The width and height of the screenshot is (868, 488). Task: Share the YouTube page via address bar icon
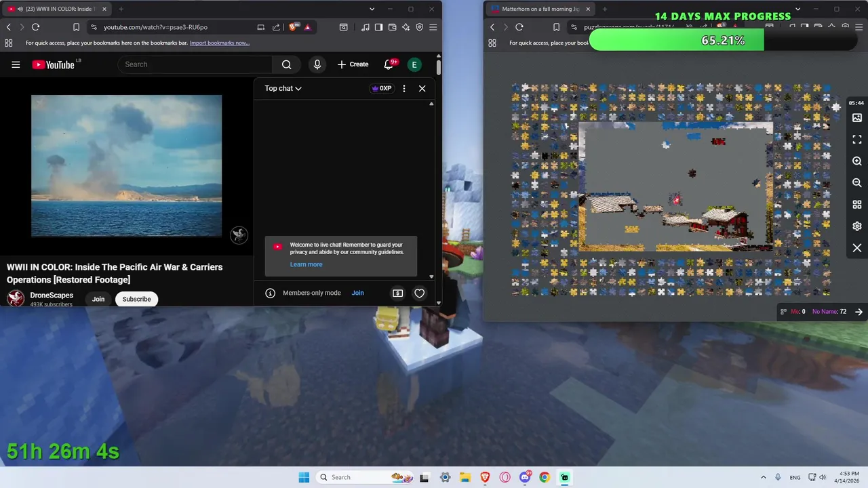(x=276, y=27)
